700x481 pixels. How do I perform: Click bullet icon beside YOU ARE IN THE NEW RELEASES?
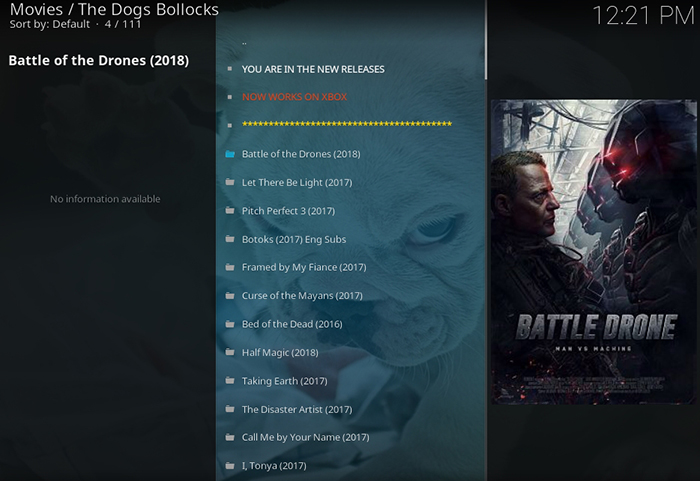click(x=230, y=69)
